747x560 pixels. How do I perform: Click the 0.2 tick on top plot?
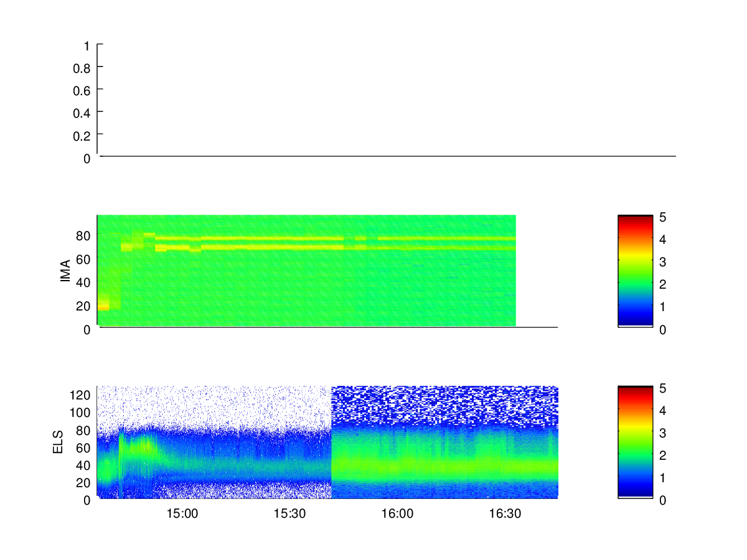pos(83,135)
